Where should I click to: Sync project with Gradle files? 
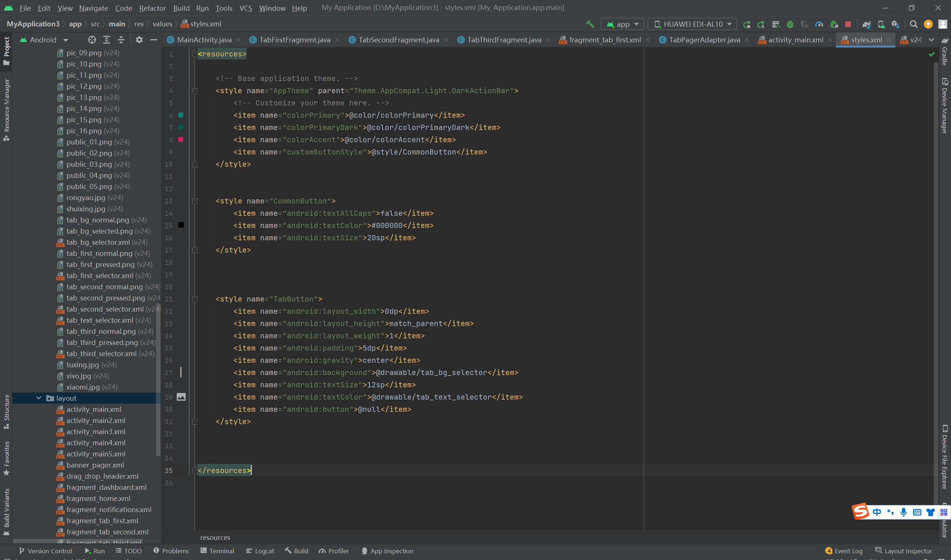866,24
